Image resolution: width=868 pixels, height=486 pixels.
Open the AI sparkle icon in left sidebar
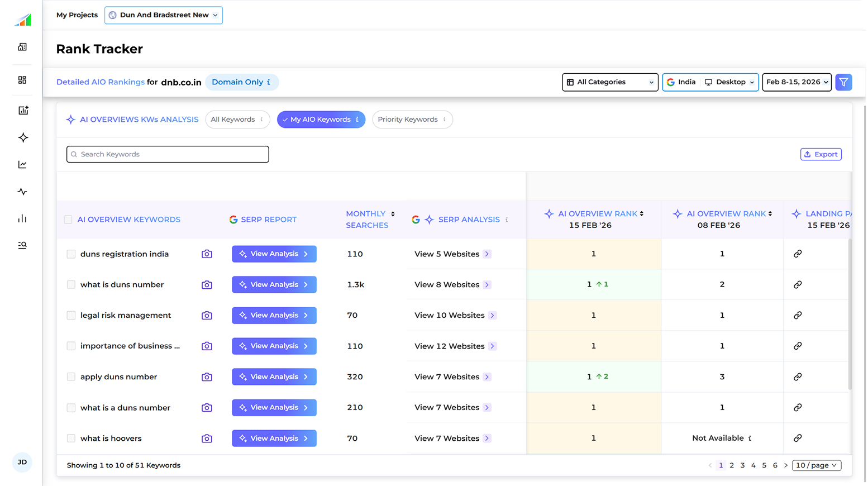point(23,137)
